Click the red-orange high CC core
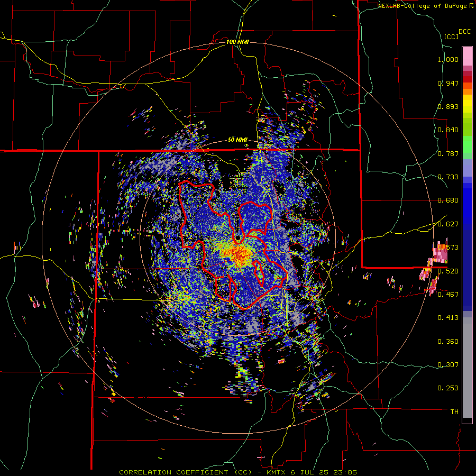The width and height of the screenshot is (476, 476). coord(239,253)
